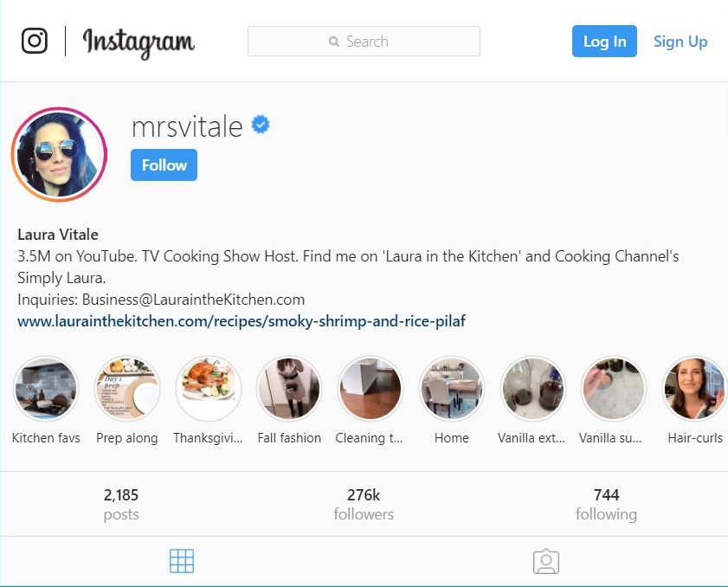Image resolution: width=728 pixels, height=587 pixels.
Task: Open the Hair-curls highlight
Action: tap(694, 389)
